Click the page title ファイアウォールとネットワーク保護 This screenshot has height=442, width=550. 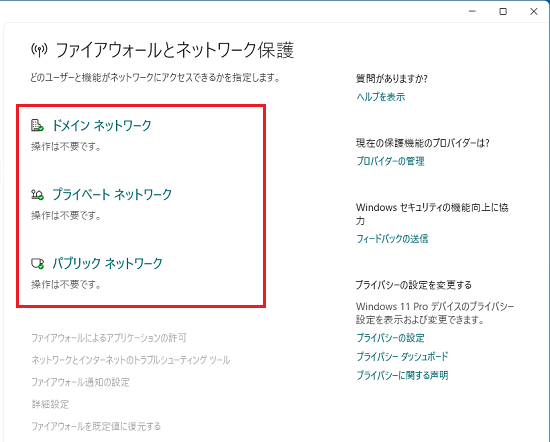click(175, 50)
